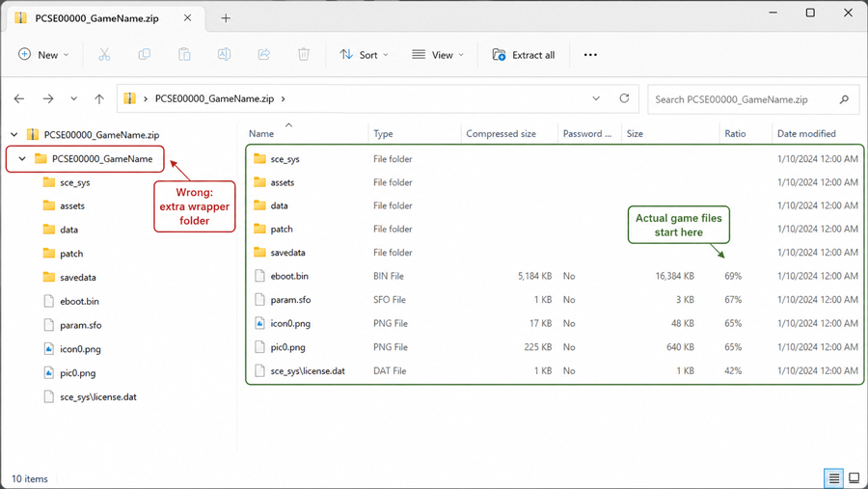868x489 pixels.
Task: Click PCSE00000_GameName.zip in address bar
Action: [x=214, y=98]
